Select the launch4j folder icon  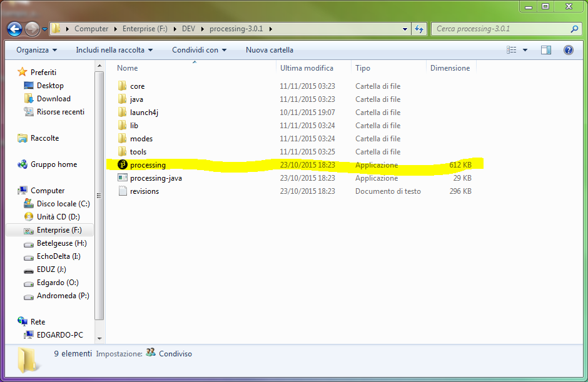tap(122, 112)
